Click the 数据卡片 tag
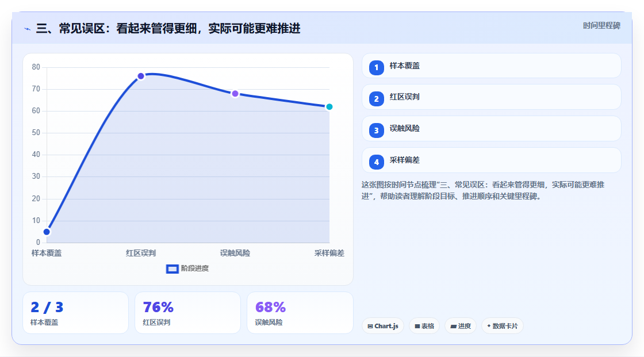Viewport: 644px width, 357px height. click(x=503, y=326)
